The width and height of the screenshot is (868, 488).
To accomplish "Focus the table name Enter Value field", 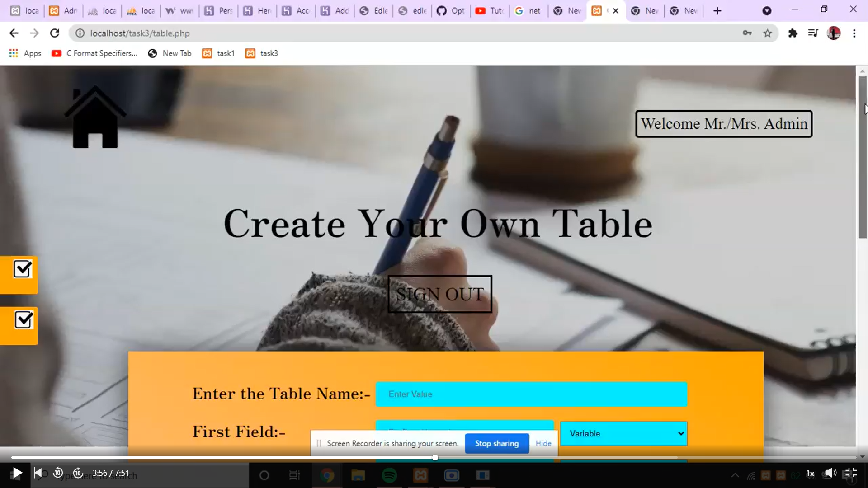I will [x=531, y=394].
